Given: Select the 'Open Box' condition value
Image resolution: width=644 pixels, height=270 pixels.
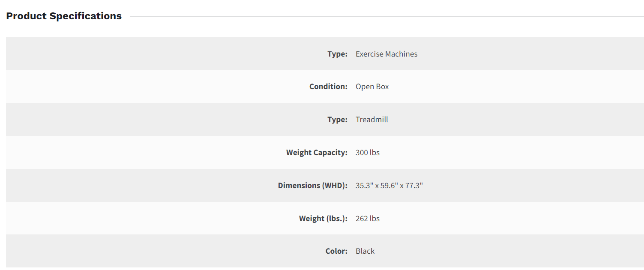Looking at the screenshot, I should pyautogui.click(x=372, y=87).
